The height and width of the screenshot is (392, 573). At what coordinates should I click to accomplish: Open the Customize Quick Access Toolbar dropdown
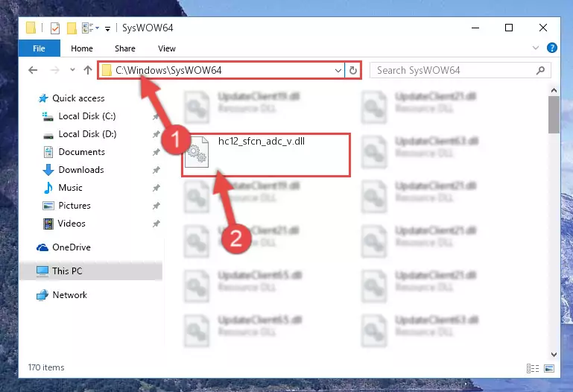point(107,28)
